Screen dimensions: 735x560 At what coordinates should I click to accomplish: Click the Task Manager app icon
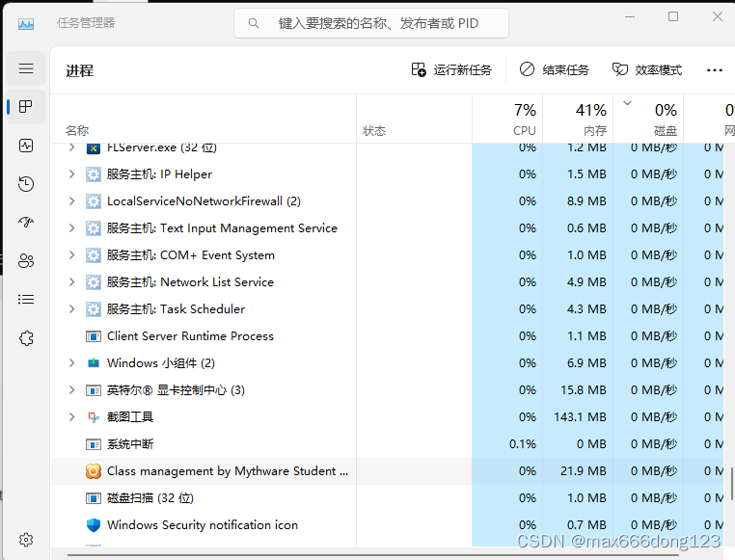26,23
